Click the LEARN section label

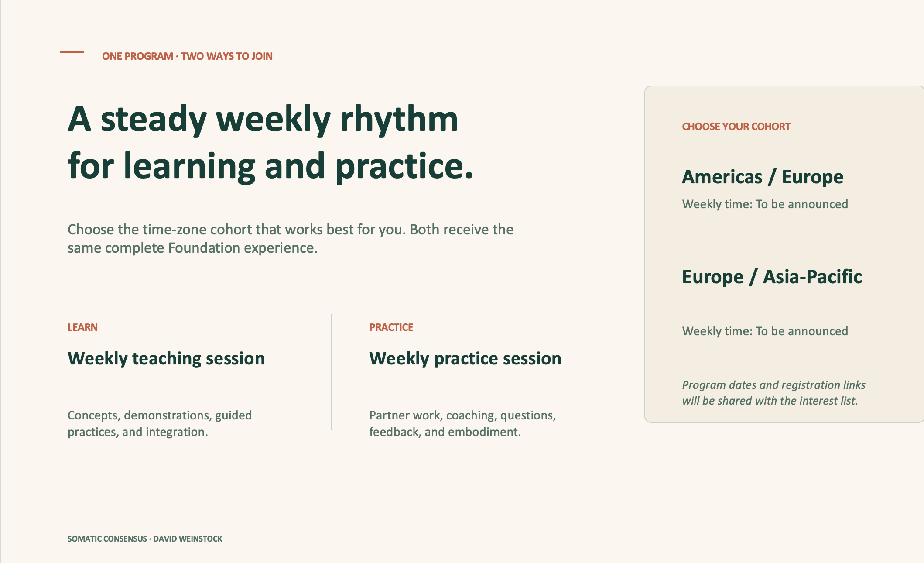point(82,327)
